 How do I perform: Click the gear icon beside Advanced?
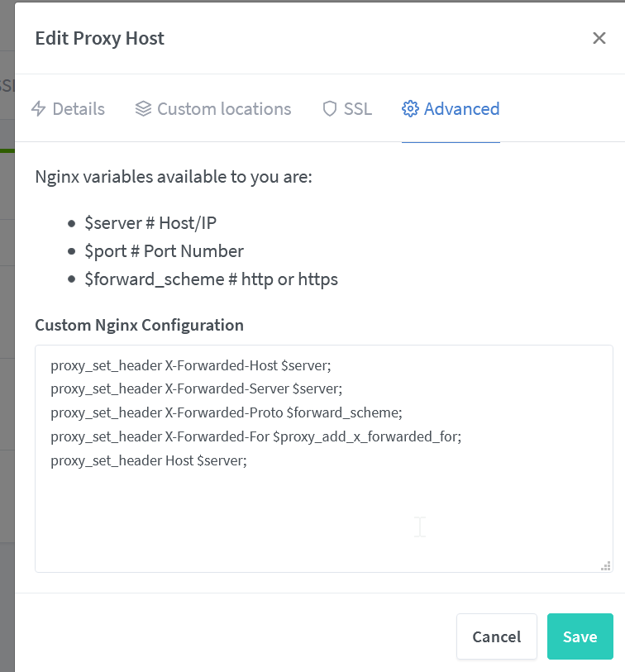[410, 109]
